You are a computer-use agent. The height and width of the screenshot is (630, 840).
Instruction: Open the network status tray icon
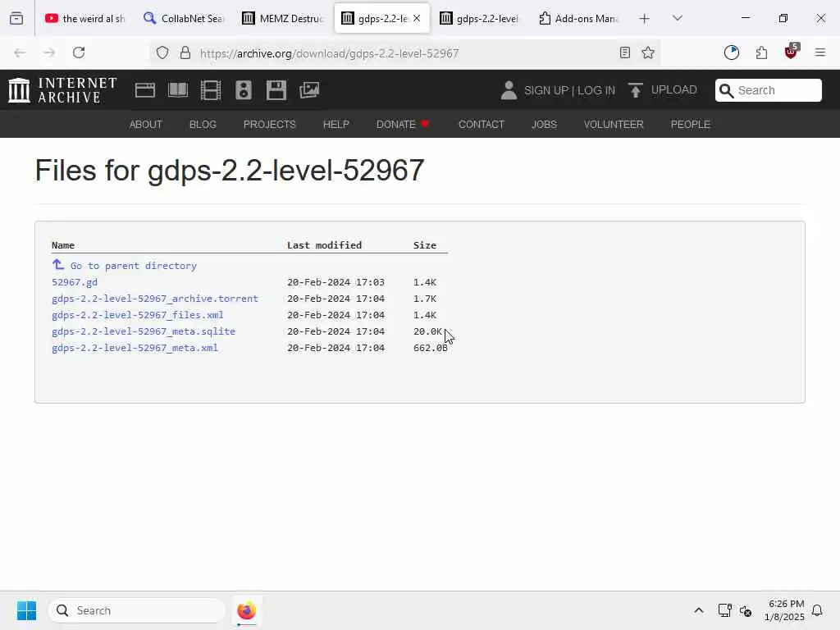pos(725,610)
